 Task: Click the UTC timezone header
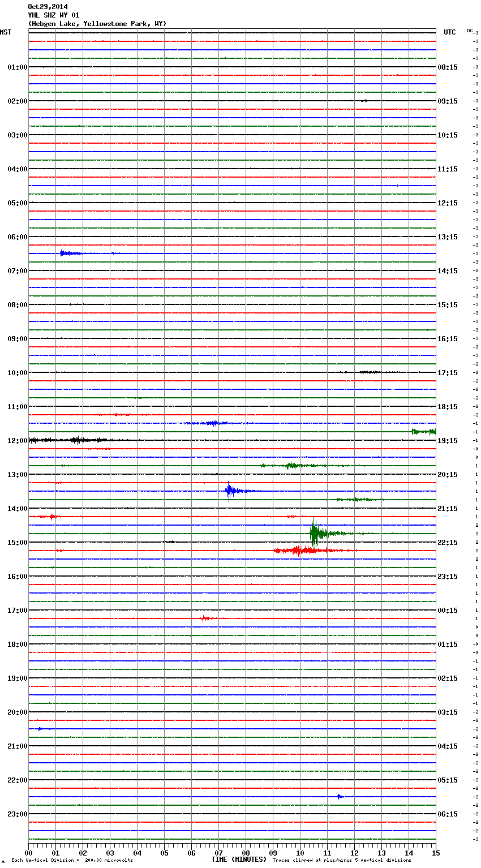450,32
